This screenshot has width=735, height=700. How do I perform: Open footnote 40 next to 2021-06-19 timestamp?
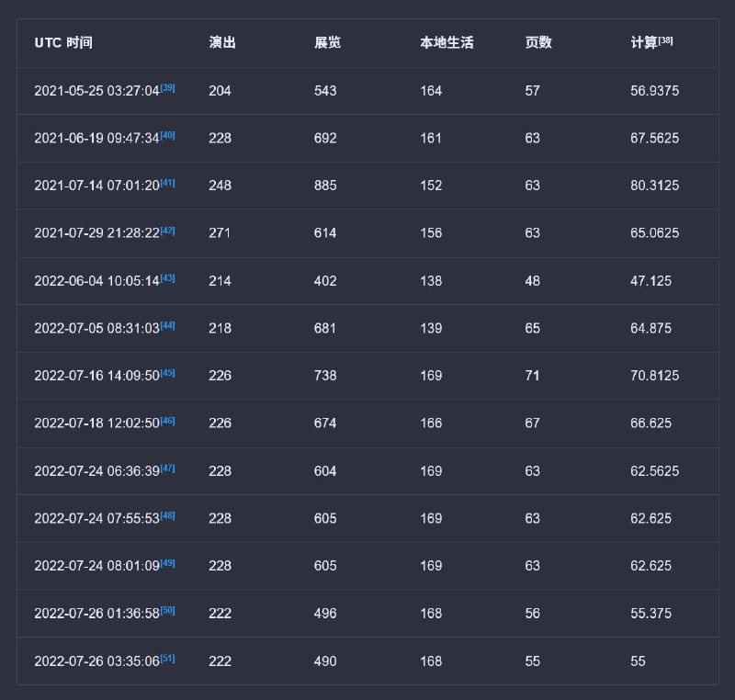pyautogui.click(x=167, y=135)
